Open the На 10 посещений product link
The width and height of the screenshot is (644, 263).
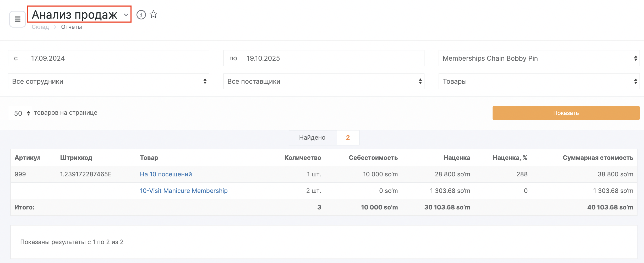coord(166,174)
